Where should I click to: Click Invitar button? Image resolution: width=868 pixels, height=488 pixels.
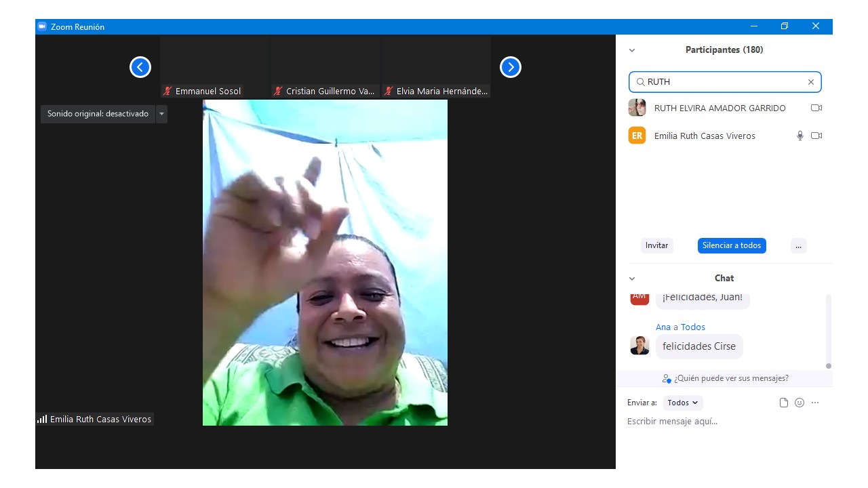coord(656,245)
